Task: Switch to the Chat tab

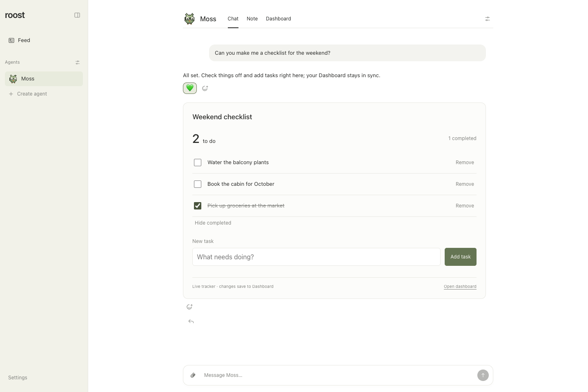Action: [x=233, y=19]
